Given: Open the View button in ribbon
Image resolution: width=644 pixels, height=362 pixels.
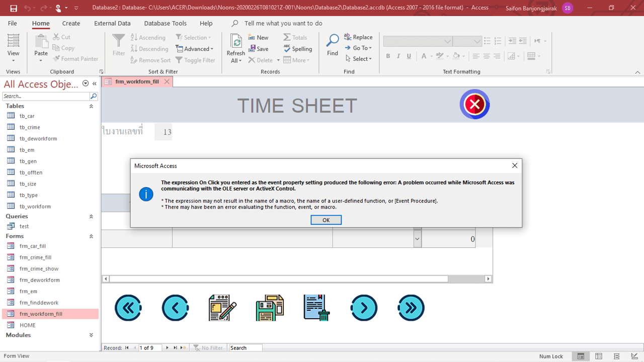Looking at the screenshot, I should click(14, 48).
